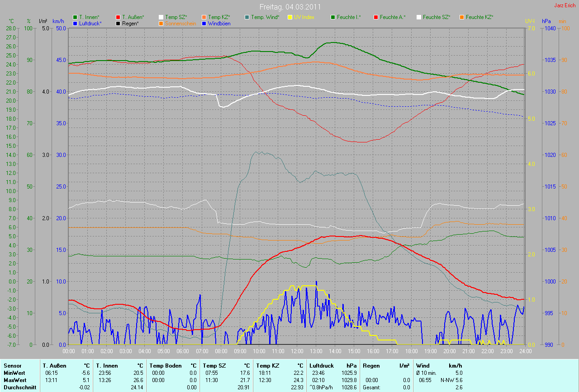Image resolution: width=579 pixels, height=392 pixels.
Task: Select the blue Luftdruck* legend swatch
Action: (x=75, y=23)
